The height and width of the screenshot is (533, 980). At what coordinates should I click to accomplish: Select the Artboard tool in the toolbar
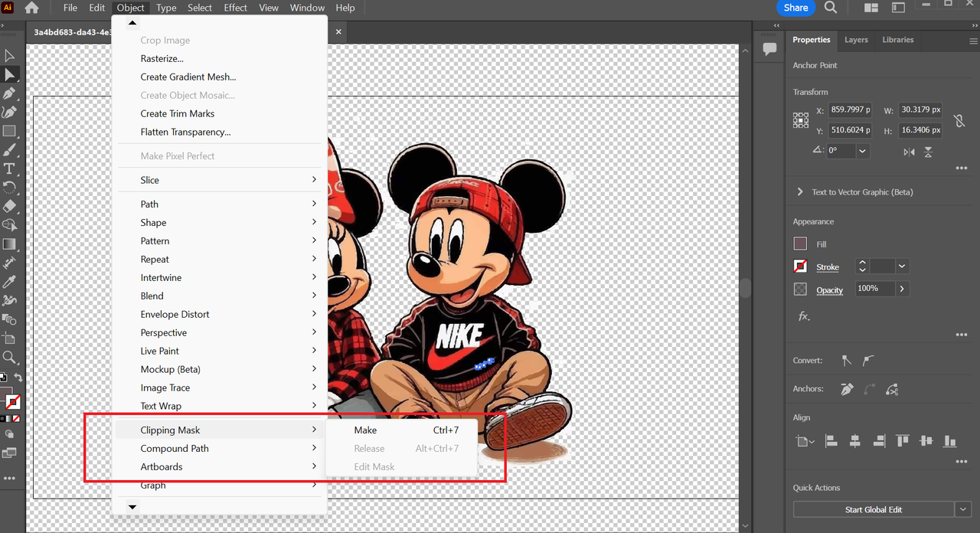click(9, 338)
